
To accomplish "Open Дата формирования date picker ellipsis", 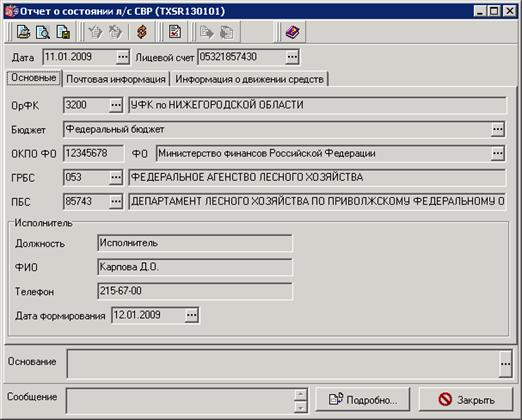I will 192,315.
